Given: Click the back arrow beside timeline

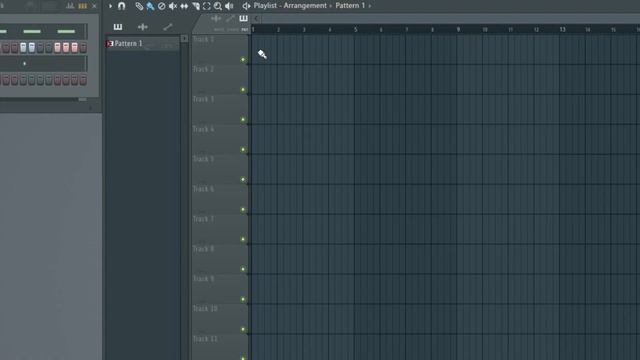Looking at the screenshot, I should click(x=256, y=18).
